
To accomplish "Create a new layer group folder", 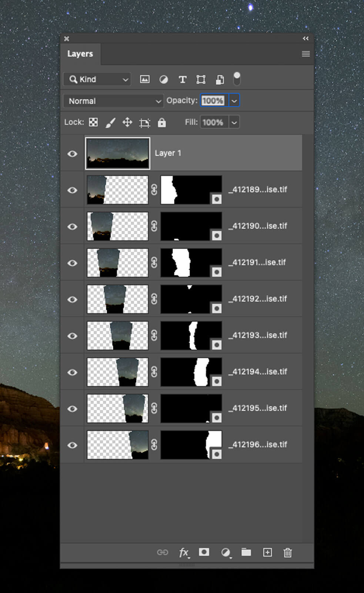I will (x=246, y=552).
